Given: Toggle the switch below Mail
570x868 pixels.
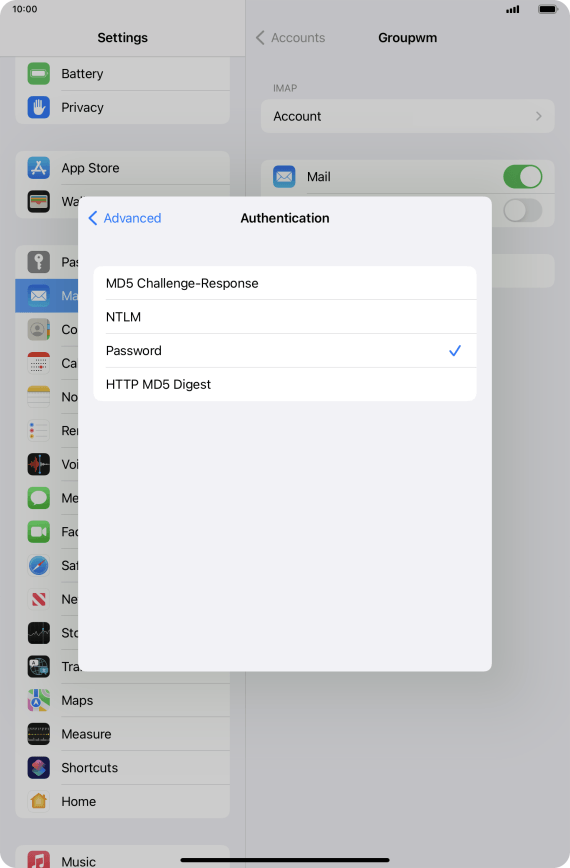Looking at the screenshot, I should point(522,210).
